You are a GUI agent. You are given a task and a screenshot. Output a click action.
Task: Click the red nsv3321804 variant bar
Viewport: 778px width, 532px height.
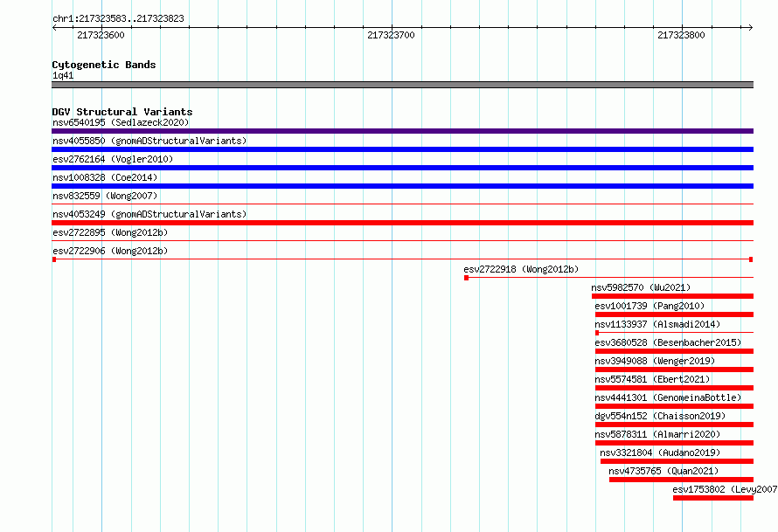point(677,461)
